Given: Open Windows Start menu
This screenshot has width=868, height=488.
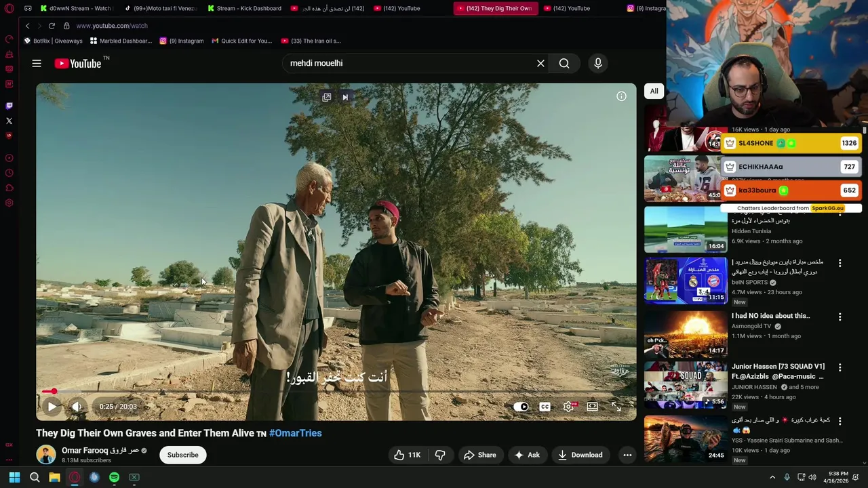Looking at the screenshot, I should 14,477.
